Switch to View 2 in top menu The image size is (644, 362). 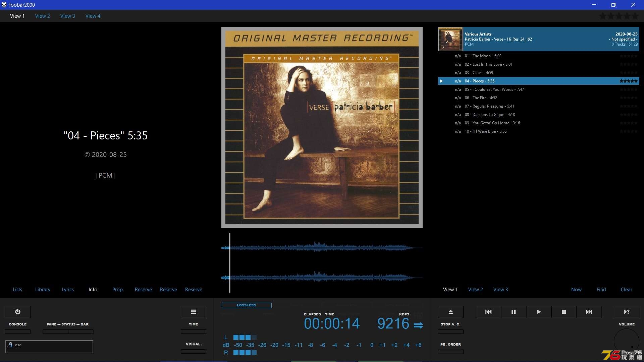click(43, 16)
